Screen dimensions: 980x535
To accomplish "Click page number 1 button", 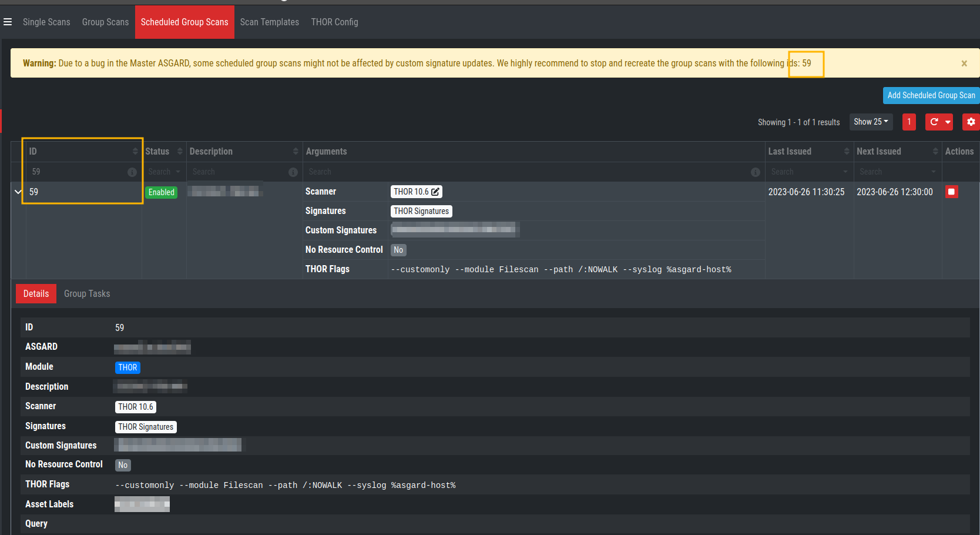I will (x=909, y=122).
